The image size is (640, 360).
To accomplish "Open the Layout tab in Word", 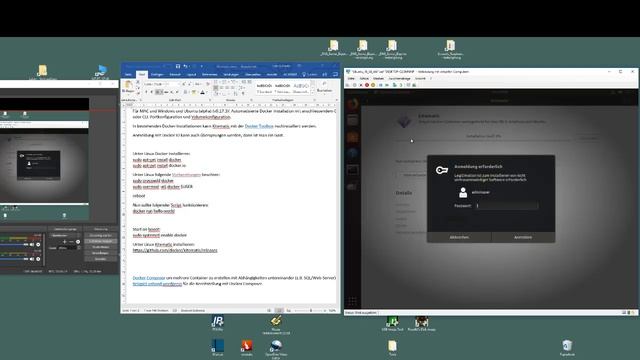I will [191, 74].
